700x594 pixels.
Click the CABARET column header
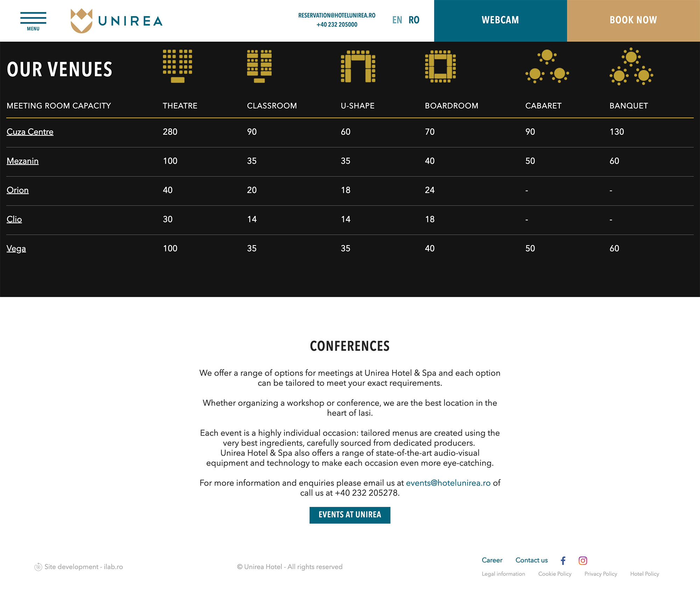coord(543,106)
